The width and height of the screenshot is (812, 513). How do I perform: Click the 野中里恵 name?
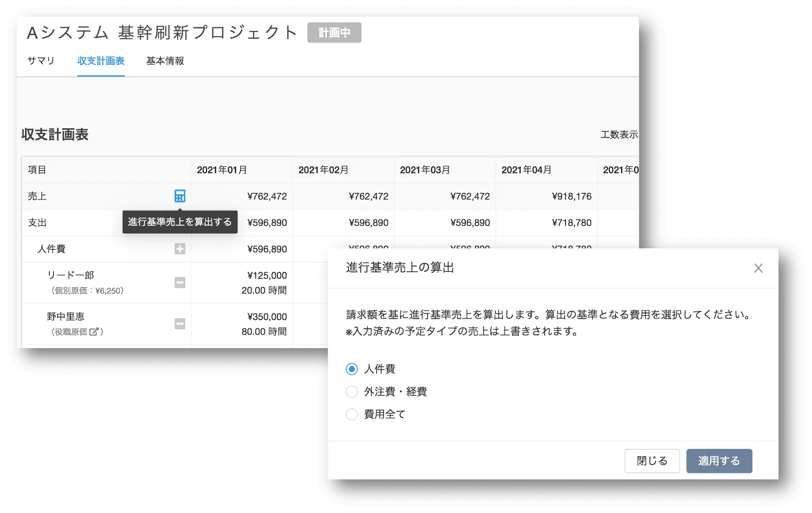(x=66, y=317)
